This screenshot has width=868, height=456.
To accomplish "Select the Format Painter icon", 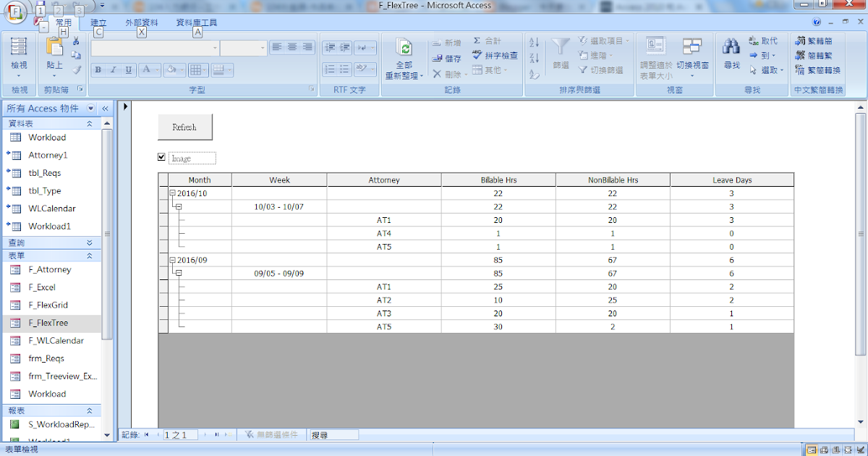I will tap(77, 69).
